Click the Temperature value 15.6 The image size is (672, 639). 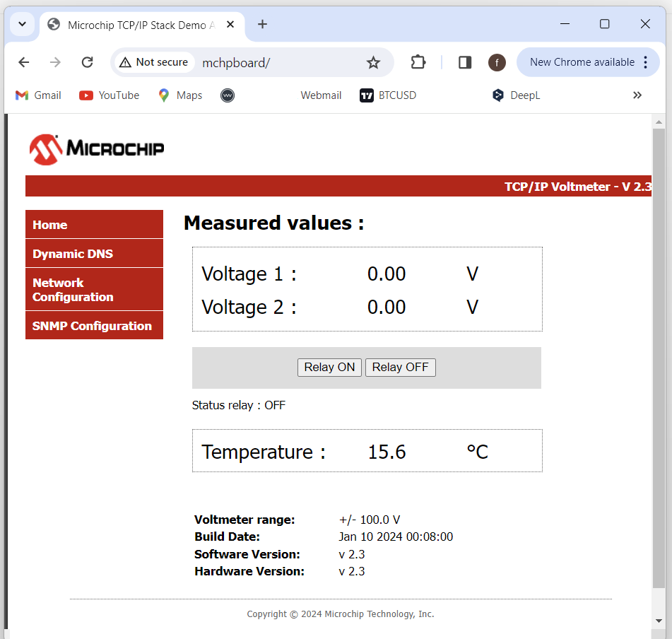pyautogui.click(x=387, y=452)
